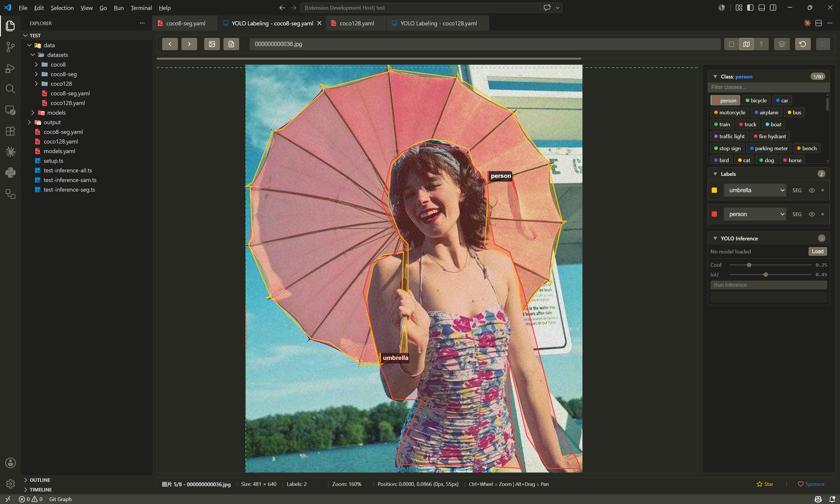Switch to coco128.yaml editor tab
Screen dimensions: 840x504
pos(356,23)
